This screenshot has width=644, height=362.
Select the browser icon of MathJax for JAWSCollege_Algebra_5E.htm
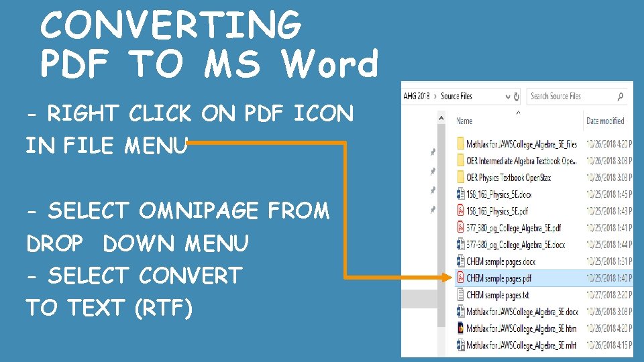pyautogui.click(x=460, y=328)
